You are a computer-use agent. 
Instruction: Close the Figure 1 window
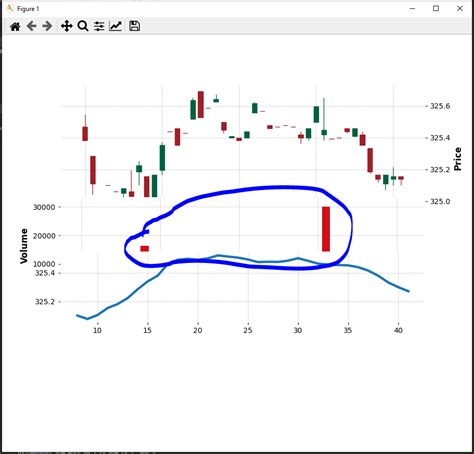coord(460,8)
